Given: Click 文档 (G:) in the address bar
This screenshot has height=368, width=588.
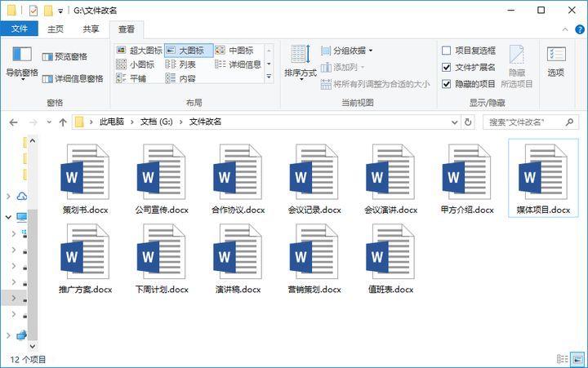Looking at the screenshot, I should click(x=156, y=122).
